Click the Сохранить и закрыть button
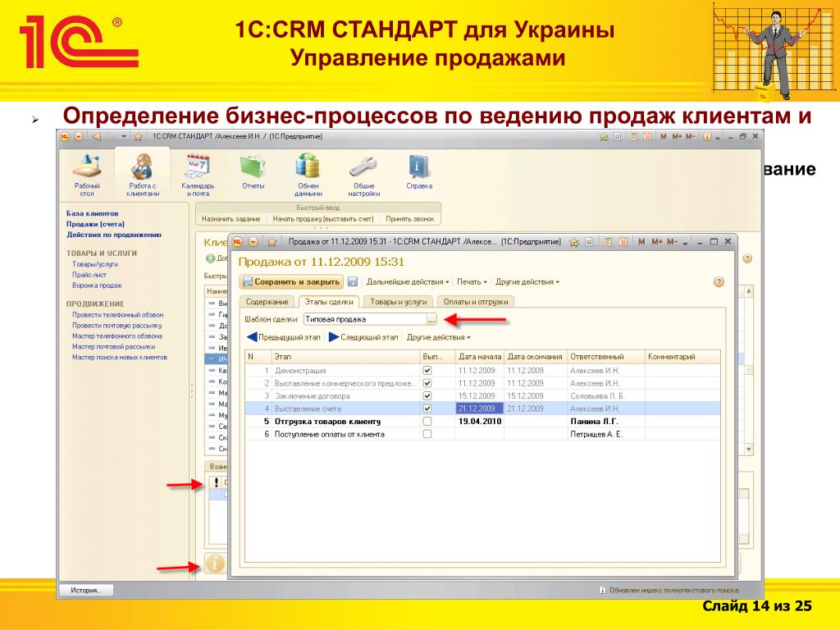 tap(292, 282)
